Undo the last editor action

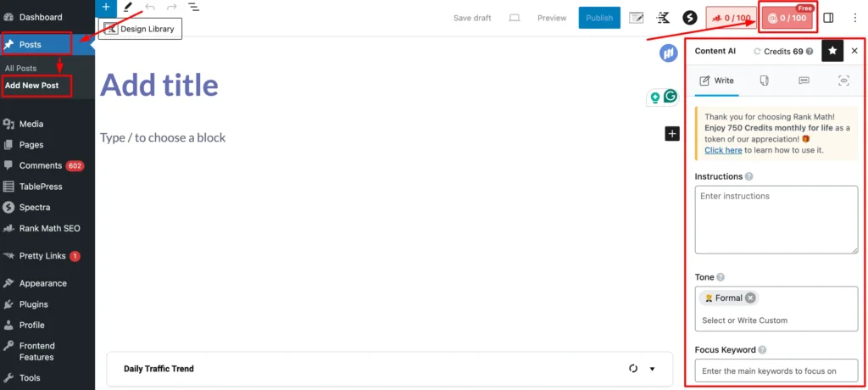pyautogui.click(x=149, y=7)
